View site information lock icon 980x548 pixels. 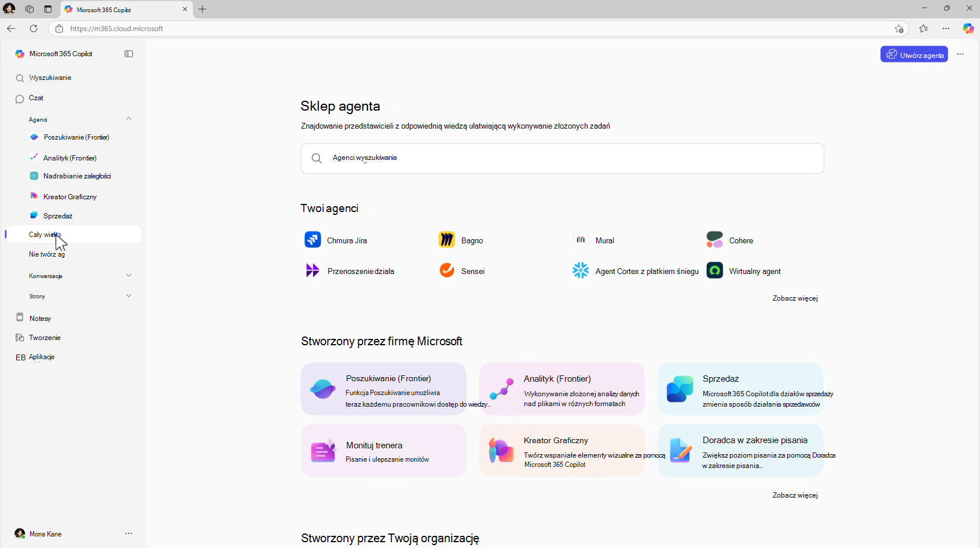coord(59,28)
